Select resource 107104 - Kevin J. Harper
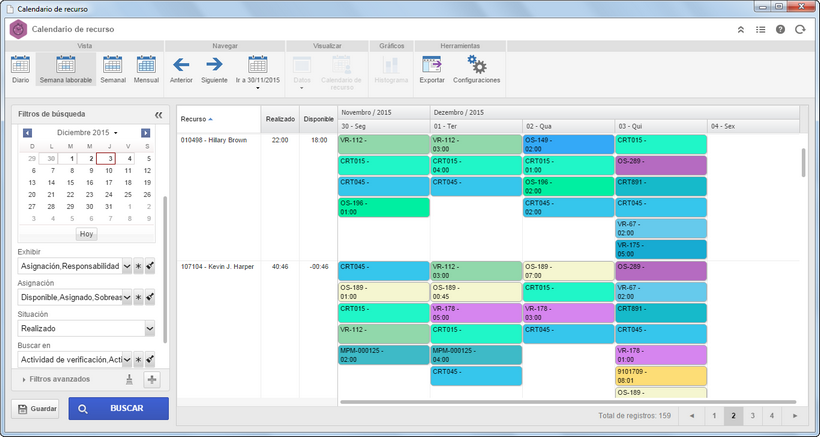The height and width of the screenshot is (437, 820). point(218,267)
